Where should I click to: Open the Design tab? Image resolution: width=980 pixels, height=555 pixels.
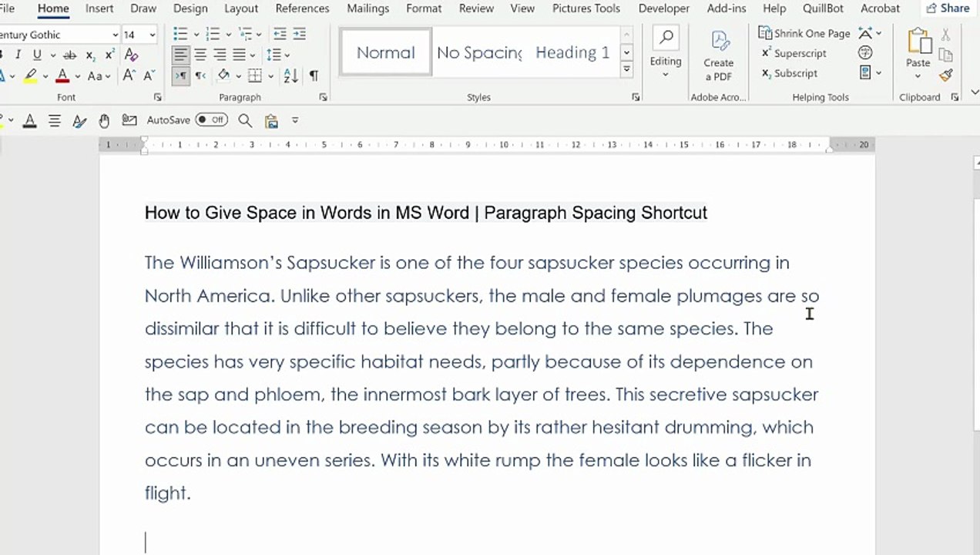tap(190, 8)
